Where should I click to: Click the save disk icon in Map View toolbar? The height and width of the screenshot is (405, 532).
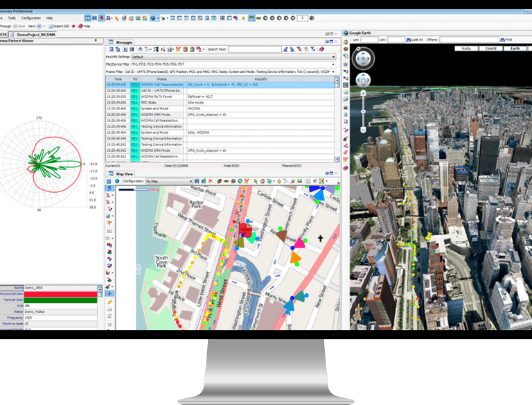[x=197, y=181]
